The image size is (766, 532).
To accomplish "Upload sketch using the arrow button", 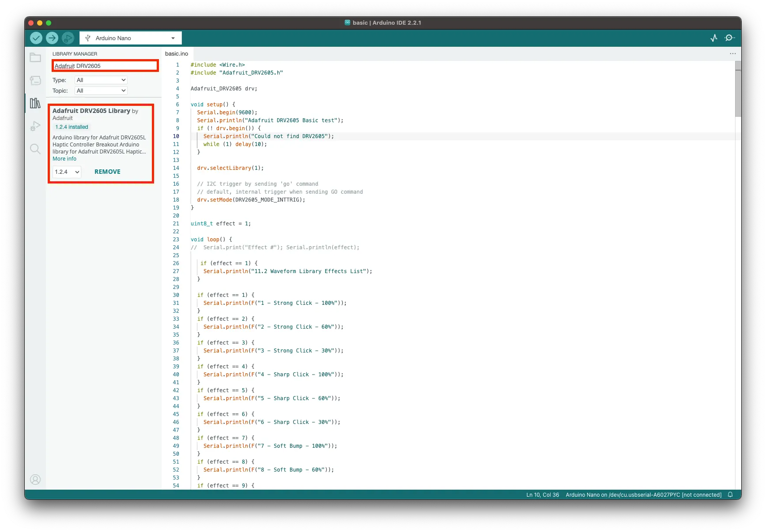I will pyautogui.click(x=52, y=38).
